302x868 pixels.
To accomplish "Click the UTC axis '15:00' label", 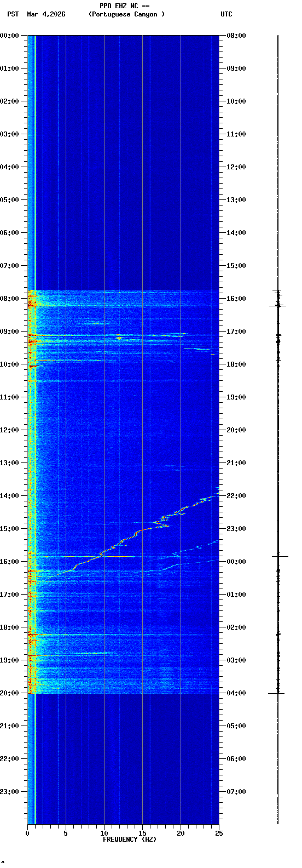I will [x=236, y=266].
